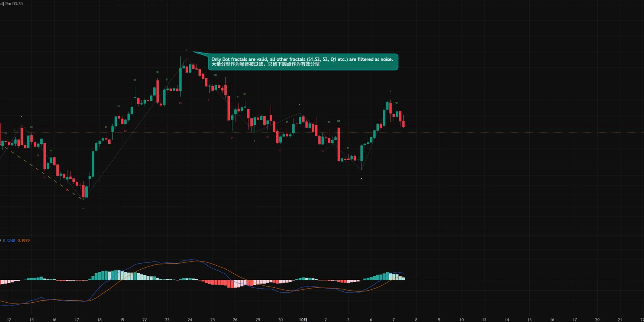Image resolution: width=644 pixels, height=322 pixels.
Task: Click date label 14 on the time axis
Action: pyautogui.click(x=507, y=320)
